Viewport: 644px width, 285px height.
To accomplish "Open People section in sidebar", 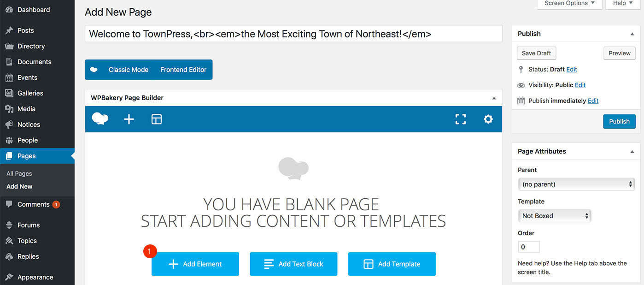I will 28,140.
